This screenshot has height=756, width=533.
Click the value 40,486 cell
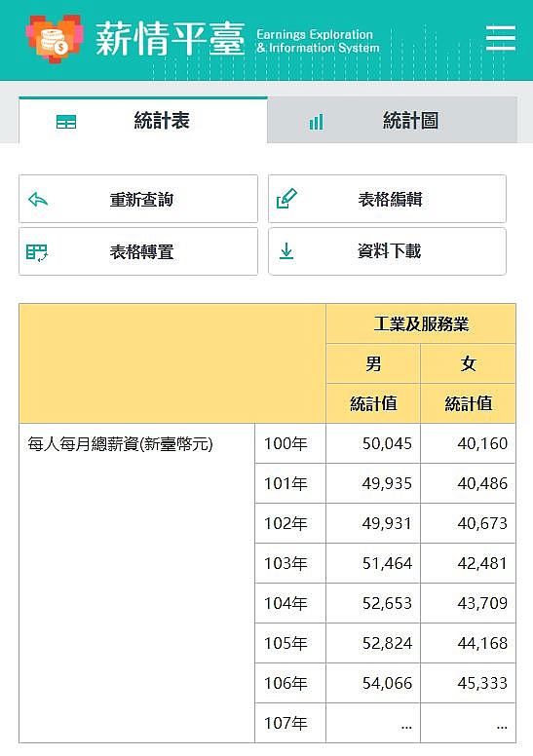(469, 483)
